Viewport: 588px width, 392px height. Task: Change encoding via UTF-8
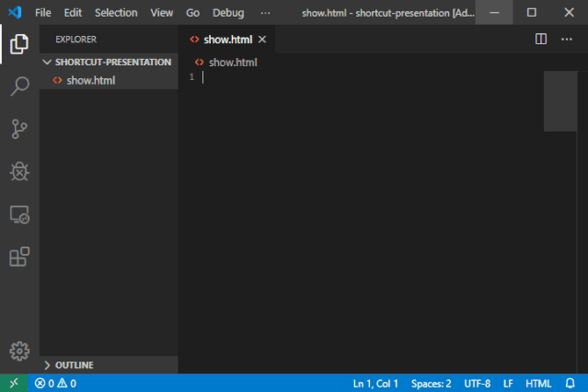click(x=477, y=384)
